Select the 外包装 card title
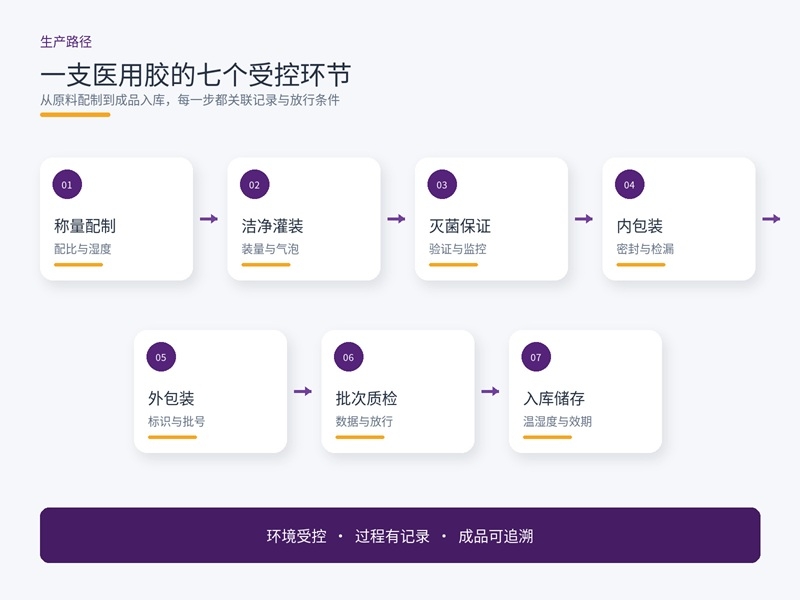Image resolution: width=800 pixels, height=600 pixels. pyautogui.click(x=171, y=398)
